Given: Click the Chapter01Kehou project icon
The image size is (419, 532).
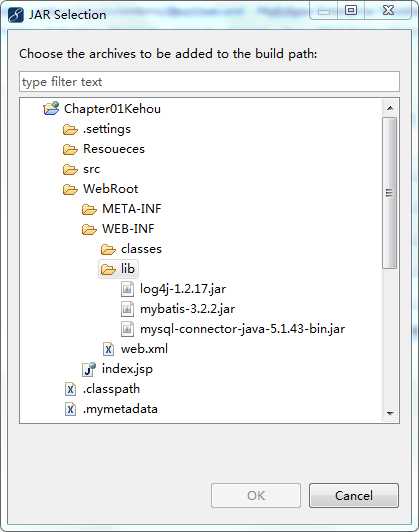Looking at the screenshot, I should 51,109.
